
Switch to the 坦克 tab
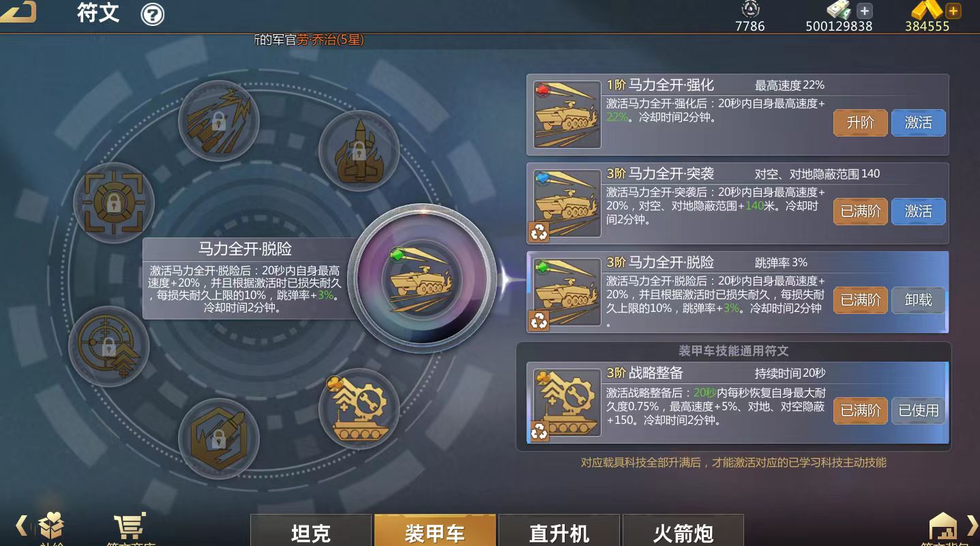[311, 530]
